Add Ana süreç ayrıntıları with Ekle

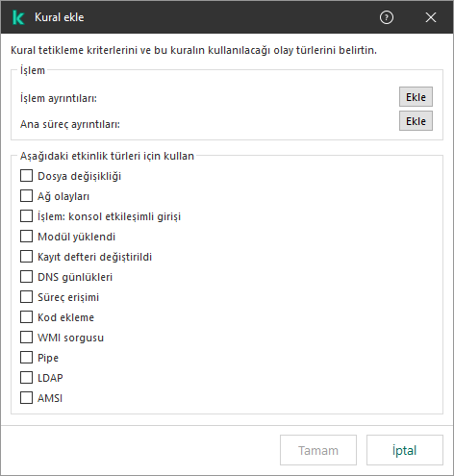416,121
